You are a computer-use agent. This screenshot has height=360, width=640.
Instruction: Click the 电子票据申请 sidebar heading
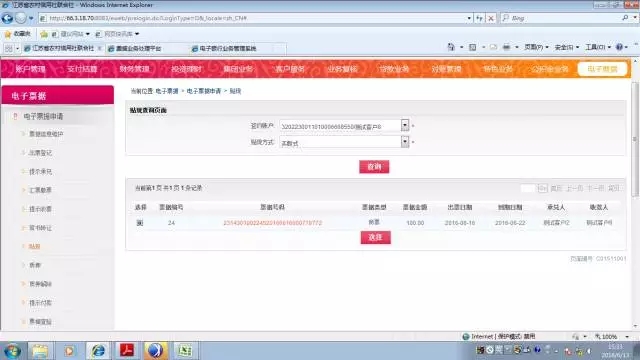pyautogui.click(x=43, y=116)
